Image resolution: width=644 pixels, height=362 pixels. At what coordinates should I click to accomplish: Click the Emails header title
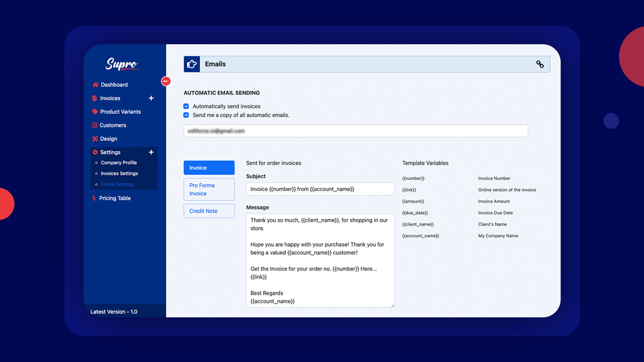pyautogui.click(x=215, y=64)
